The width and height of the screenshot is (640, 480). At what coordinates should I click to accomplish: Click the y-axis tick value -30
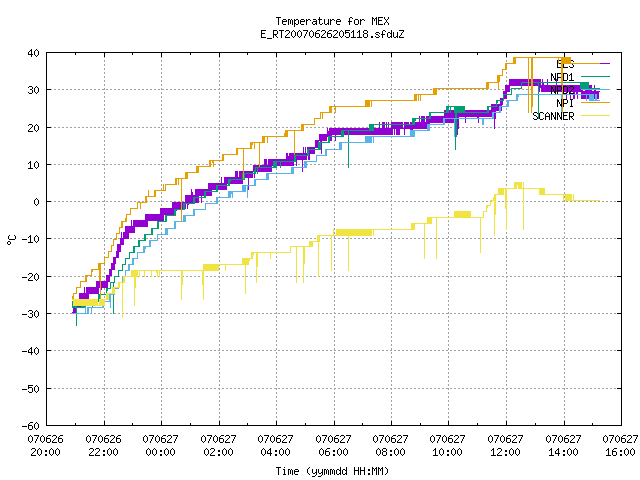coord(31,314)
